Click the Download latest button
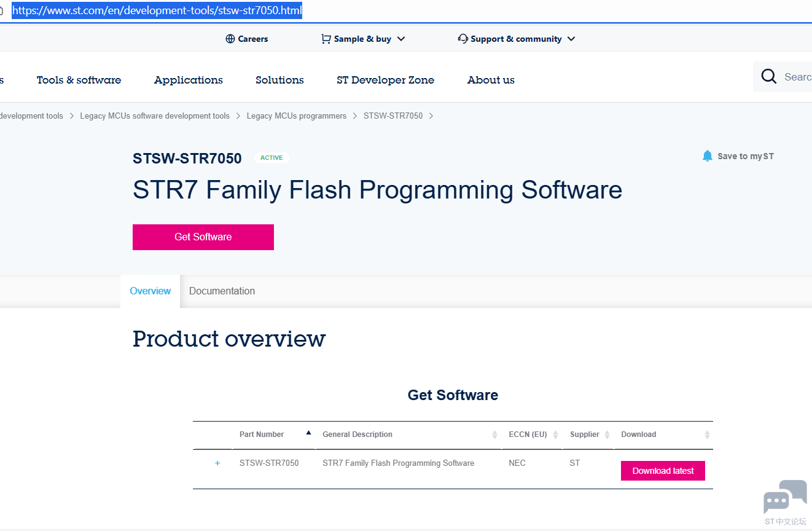The height and width of the screenshot is (531, 812). click(x=663, y=471)
